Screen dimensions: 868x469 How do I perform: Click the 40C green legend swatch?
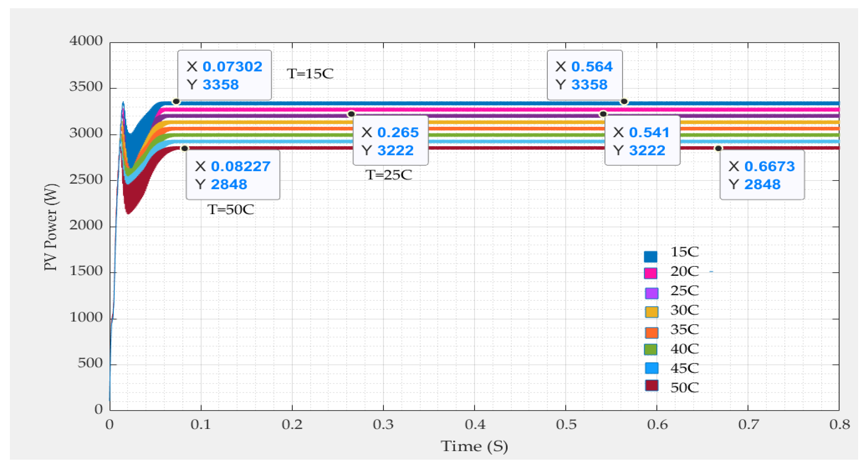(650, 349)
